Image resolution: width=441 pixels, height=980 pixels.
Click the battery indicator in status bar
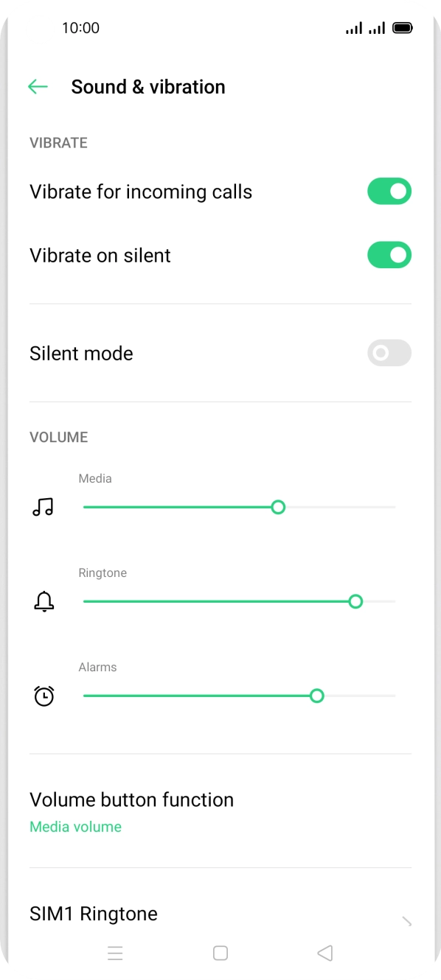pos(403,27)
